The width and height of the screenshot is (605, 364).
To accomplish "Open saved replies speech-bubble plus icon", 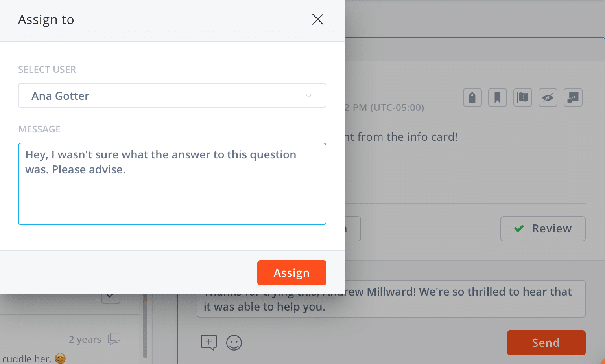I will pos(208,342).
